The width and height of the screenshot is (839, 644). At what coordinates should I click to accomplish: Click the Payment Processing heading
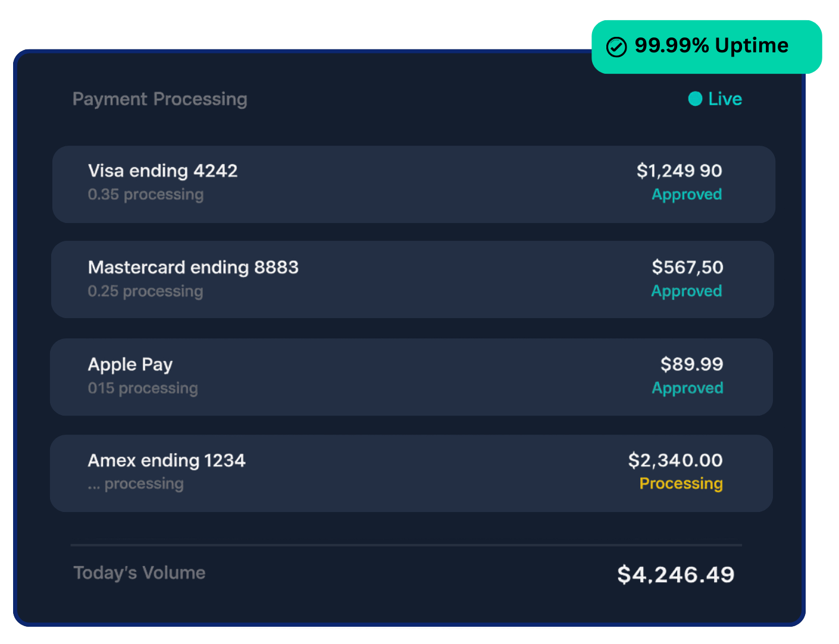(159, 99)
